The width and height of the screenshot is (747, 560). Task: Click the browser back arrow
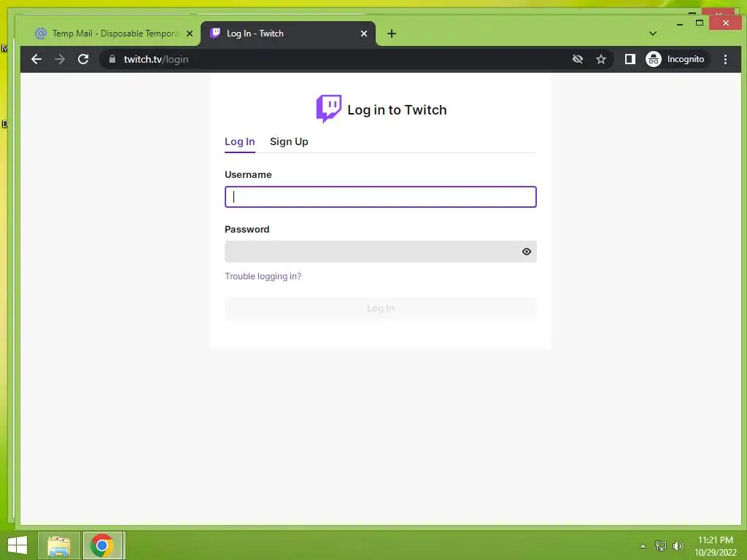tap(36, 59)
